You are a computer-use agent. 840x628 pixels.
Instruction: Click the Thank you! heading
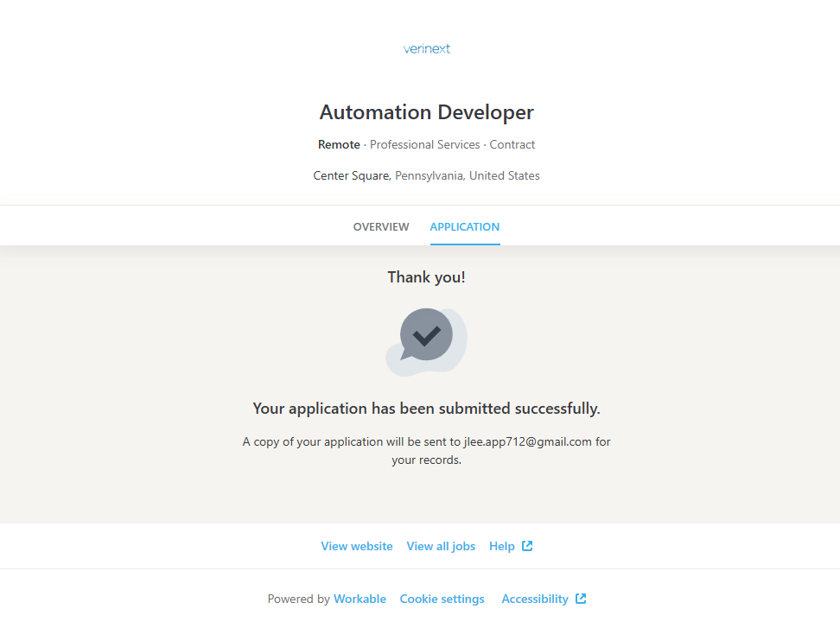[x=426, y=277]
